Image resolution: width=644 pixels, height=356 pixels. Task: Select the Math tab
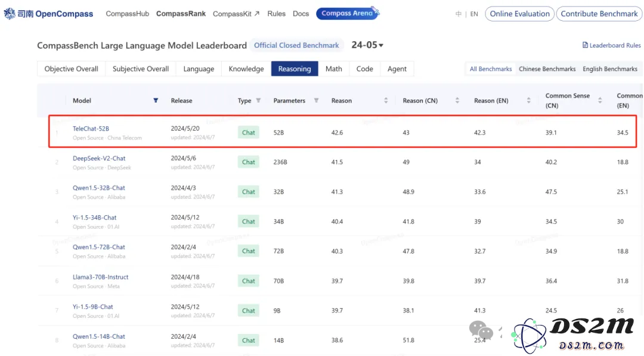pyautogui.click(x=333, y=69)
